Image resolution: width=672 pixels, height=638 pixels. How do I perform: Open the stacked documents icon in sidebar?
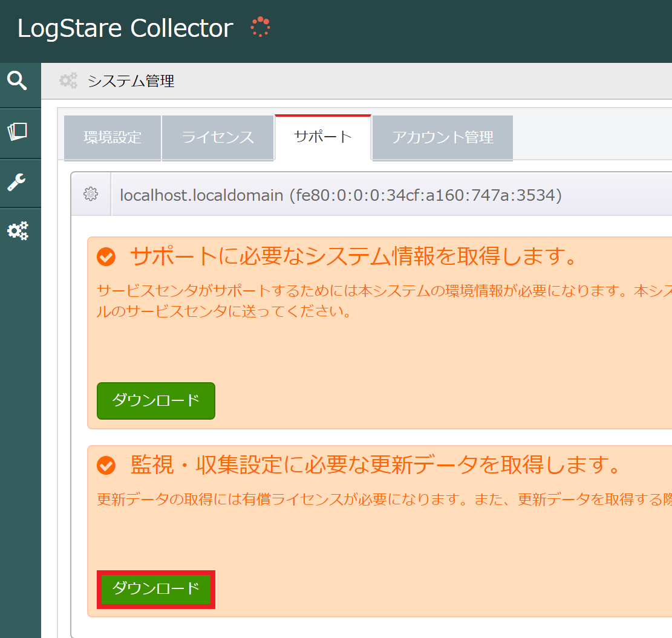click(18, 132)
